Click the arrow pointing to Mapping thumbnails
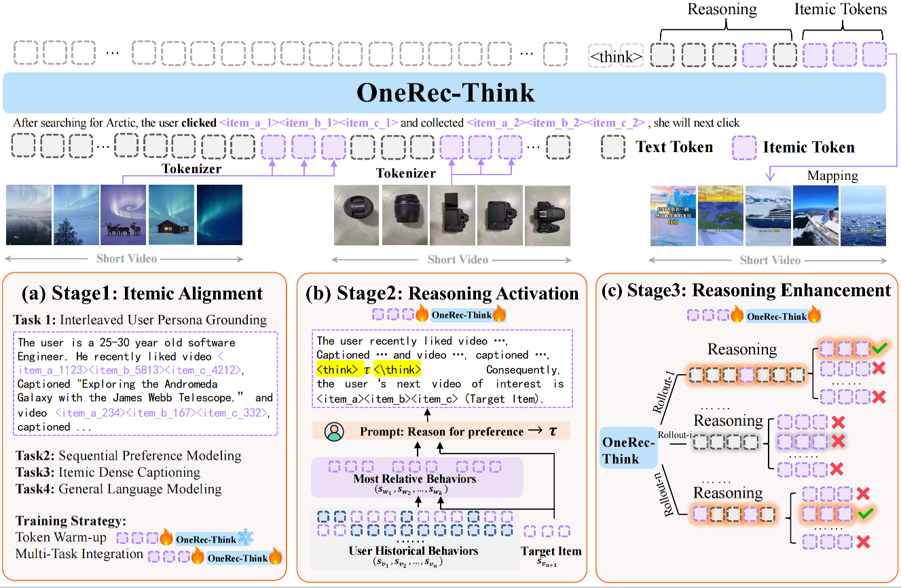 tap(770, 176)
